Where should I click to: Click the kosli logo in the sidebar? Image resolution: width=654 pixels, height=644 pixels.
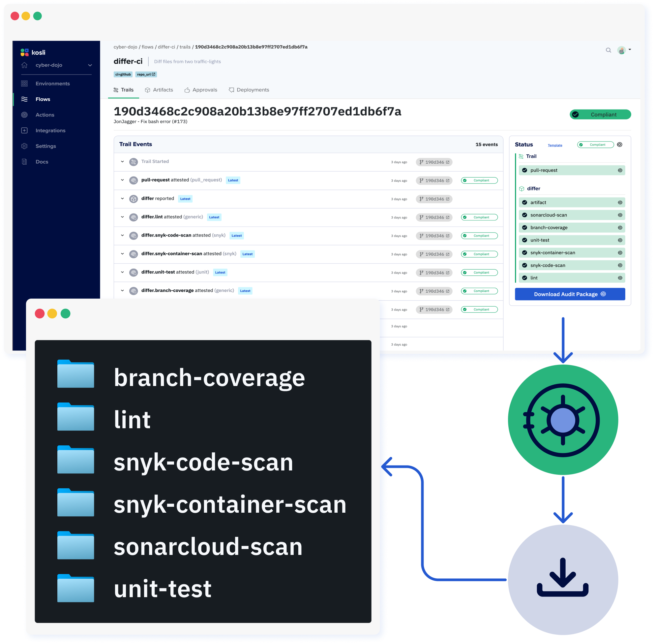pyautogui.click(x=25, y=52)
